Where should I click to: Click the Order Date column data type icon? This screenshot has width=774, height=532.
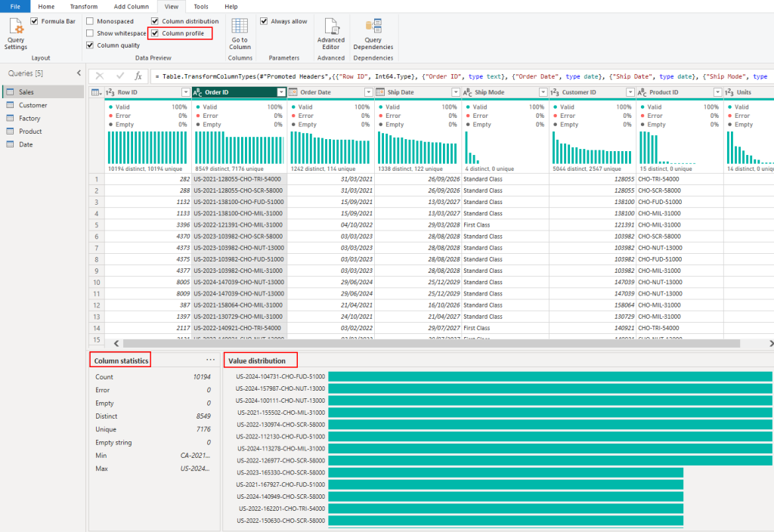coord(293,92)
